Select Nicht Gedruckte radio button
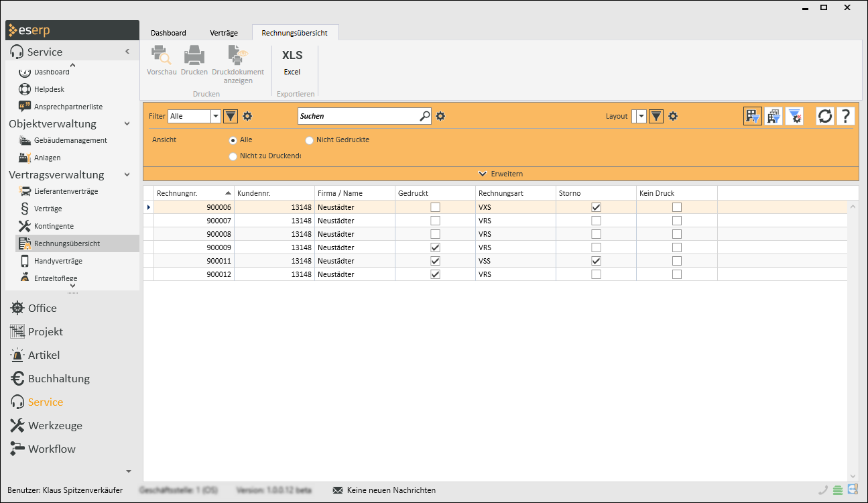Image resolution: width=868 pixels, height=503 pixels. pos(310,140)
